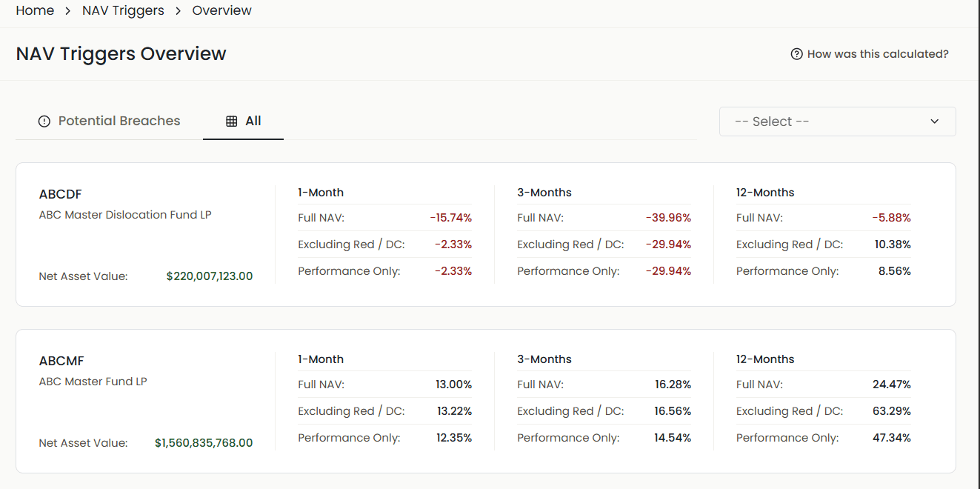
Task: Click the chevron after Home in breadcrumb
Action: [68, 11]
